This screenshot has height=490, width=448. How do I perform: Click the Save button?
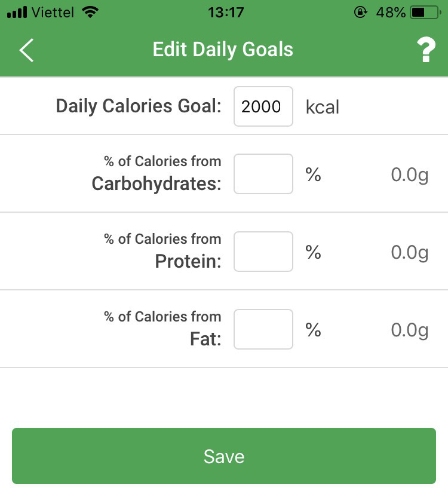point(223,455)
